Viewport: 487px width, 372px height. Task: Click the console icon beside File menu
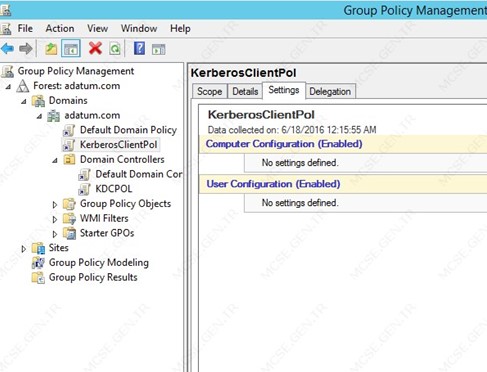[x=6, y=29]
